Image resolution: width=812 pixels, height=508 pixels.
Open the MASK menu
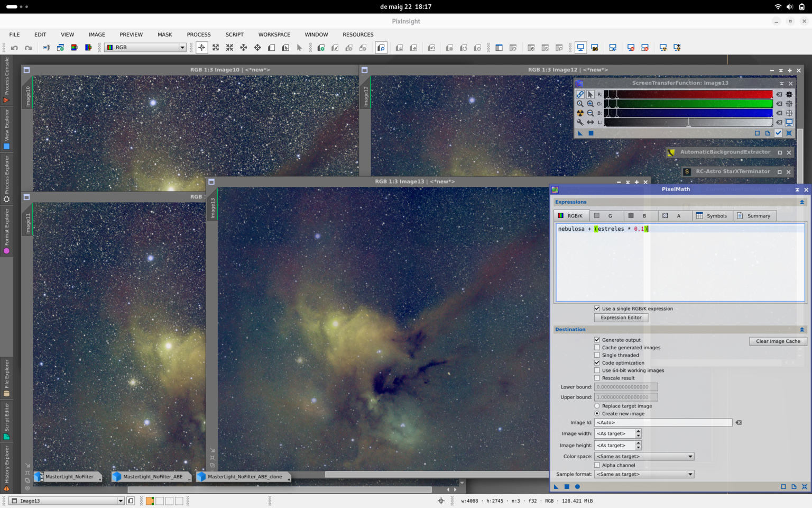click(164, 34)
